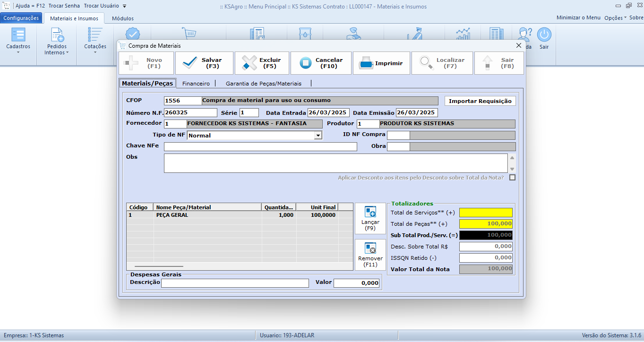The width and height of the screenshot is (644, 342).
Task: Click the Importar Requisição button
Action: click(x=480, y=101)
